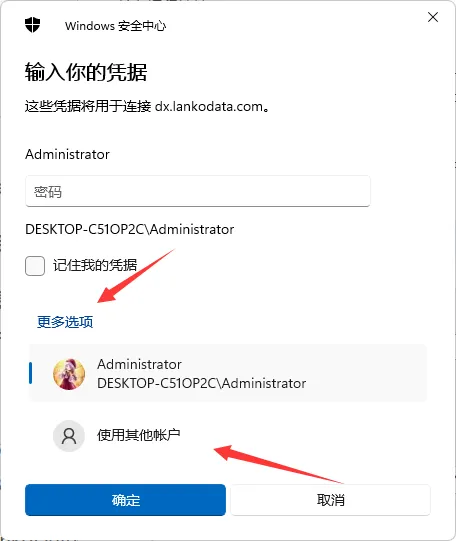The width and height of the screenshot is (456, 541).
Task: Click the dx.lankodata.com server address text
Action: 209,106
